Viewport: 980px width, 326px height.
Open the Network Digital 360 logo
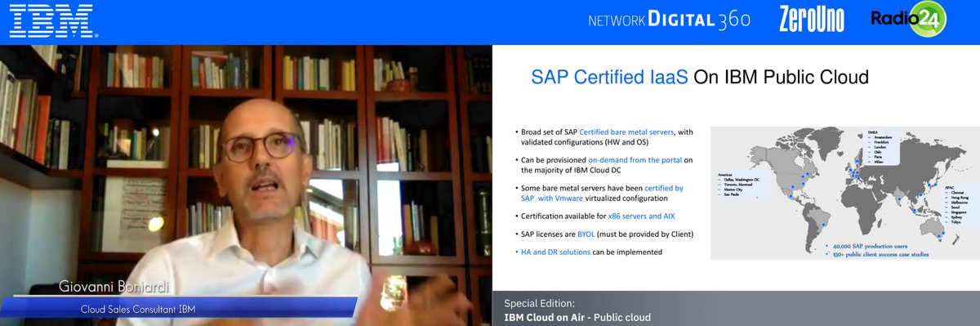(669, 20)
